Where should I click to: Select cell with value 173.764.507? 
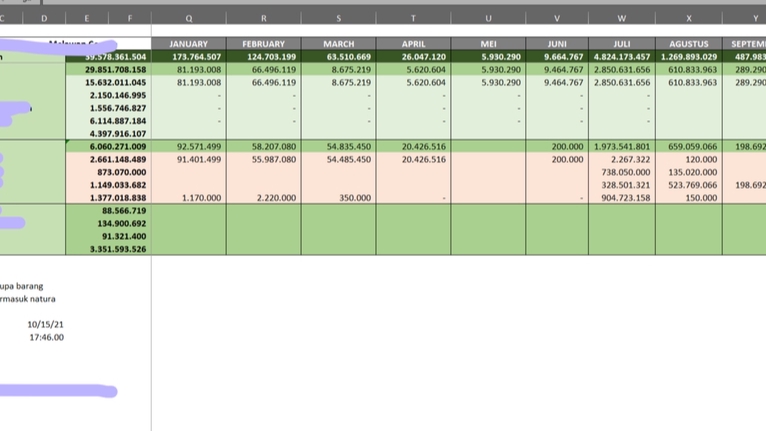point(189,57)
